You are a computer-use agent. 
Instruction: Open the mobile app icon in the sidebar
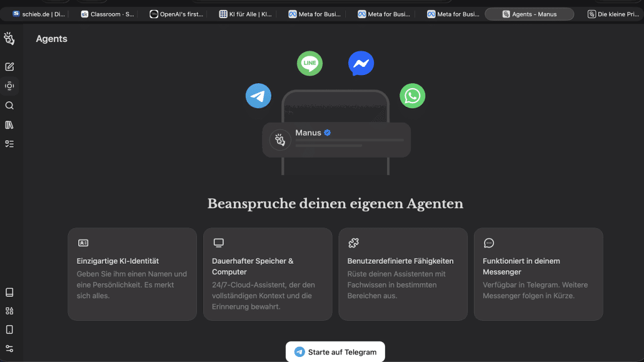(9, 329)
